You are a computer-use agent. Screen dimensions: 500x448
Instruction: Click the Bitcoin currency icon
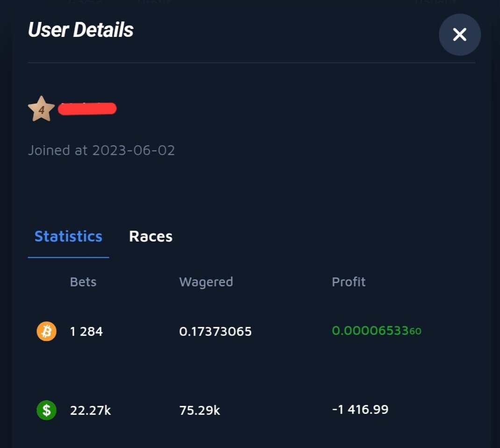pyautogui.click(x=47, y=331)
